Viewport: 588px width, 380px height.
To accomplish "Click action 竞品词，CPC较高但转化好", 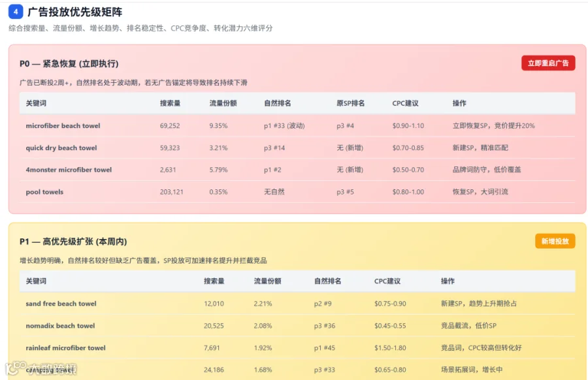I will click(x=481, y=348).
